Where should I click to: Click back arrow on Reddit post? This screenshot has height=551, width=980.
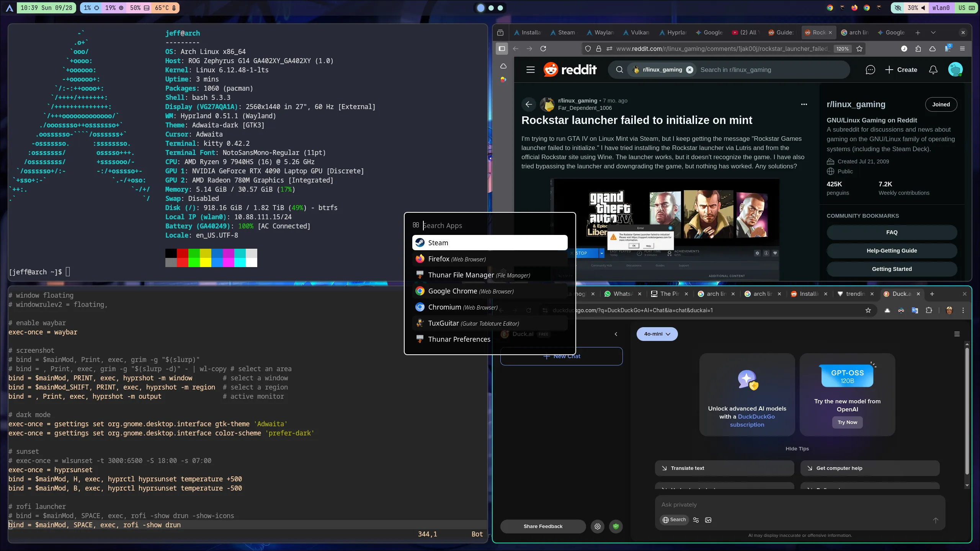529,104
